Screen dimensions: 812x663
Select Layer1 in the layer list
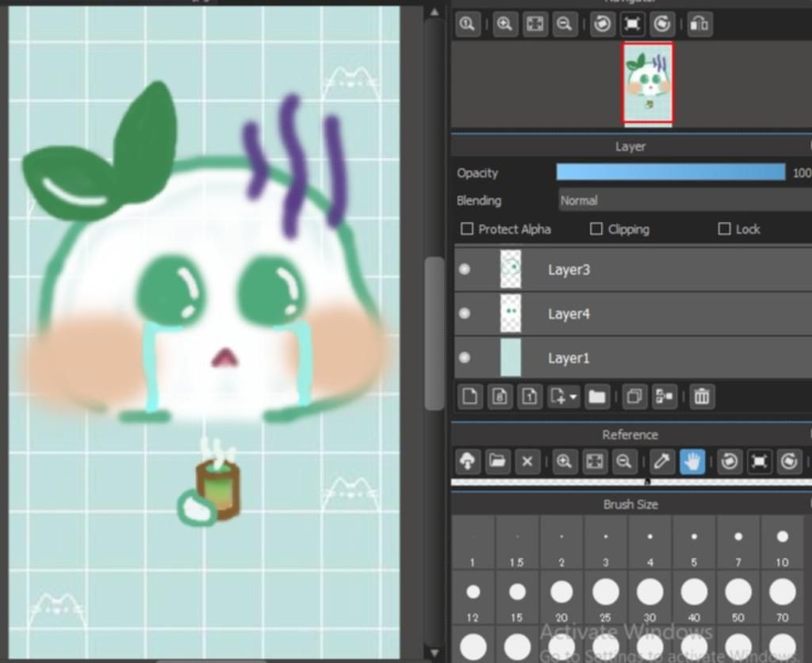(x=634, y=358)
